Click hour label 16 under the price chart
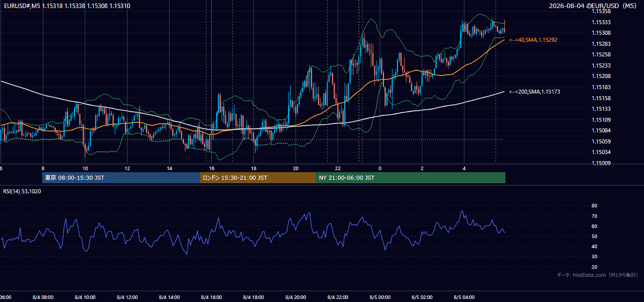 [x=212, y=168]
